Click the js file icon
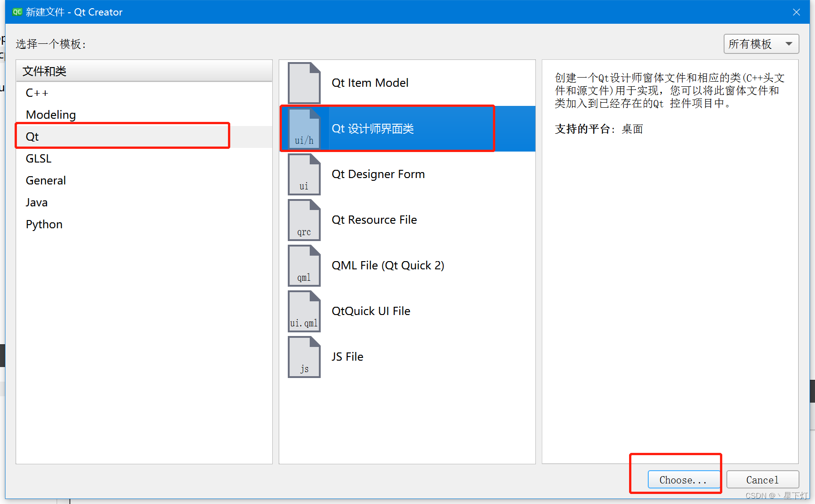This screenshot has width=815, height=504. [x=304, y=357]
